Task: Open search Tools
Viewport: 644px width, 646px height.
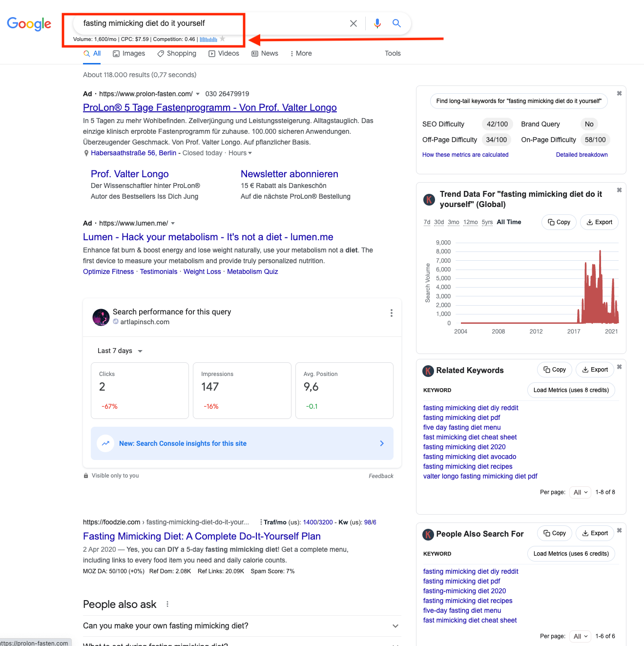Action: 393,54
